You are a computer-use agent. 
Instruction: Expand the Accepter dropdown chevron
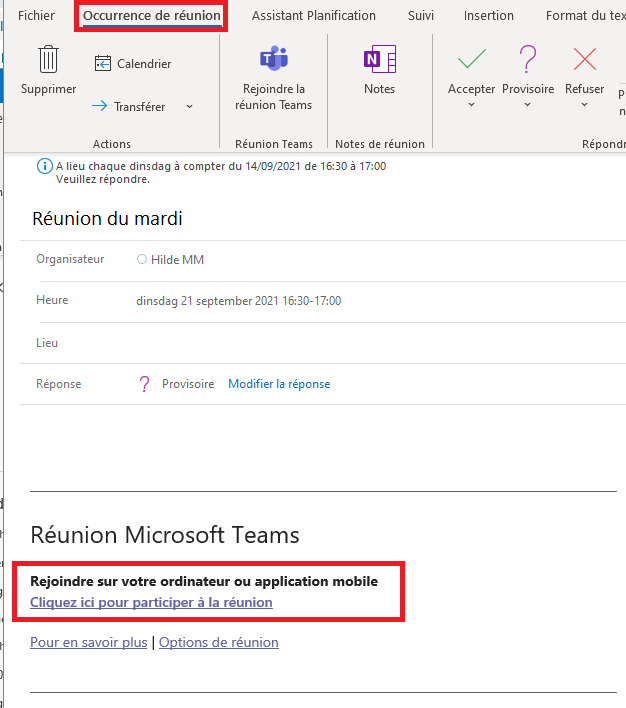(x=472, y=105)
